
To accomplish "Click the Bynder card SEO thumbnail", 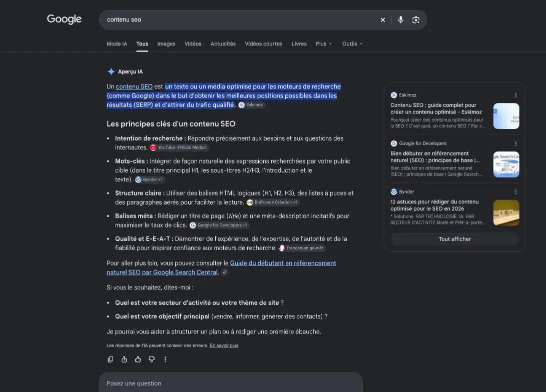I will [506, 213].
